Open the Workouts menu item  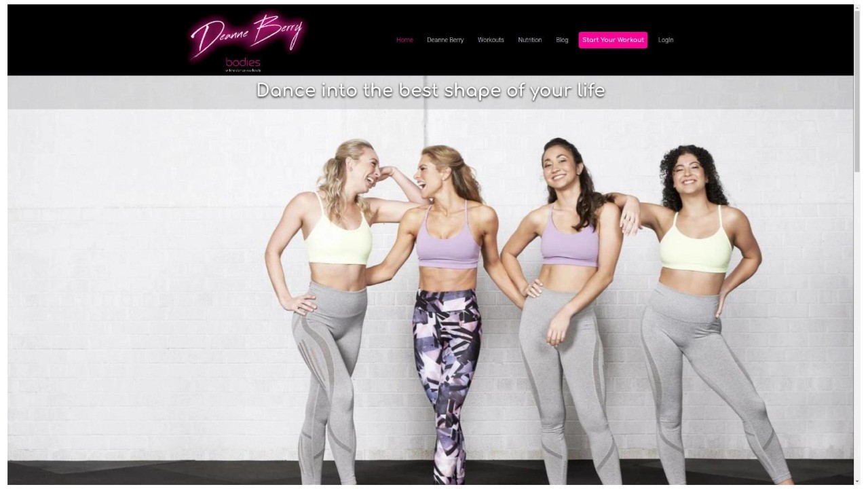click(x=491, y=40)
